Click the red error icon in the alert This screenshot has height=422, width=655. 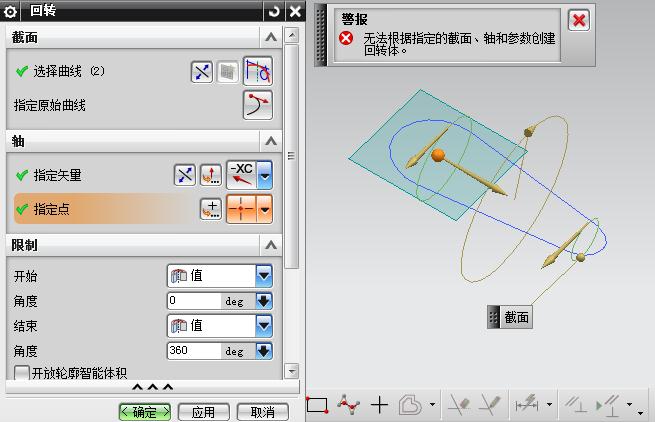[346, 38]
